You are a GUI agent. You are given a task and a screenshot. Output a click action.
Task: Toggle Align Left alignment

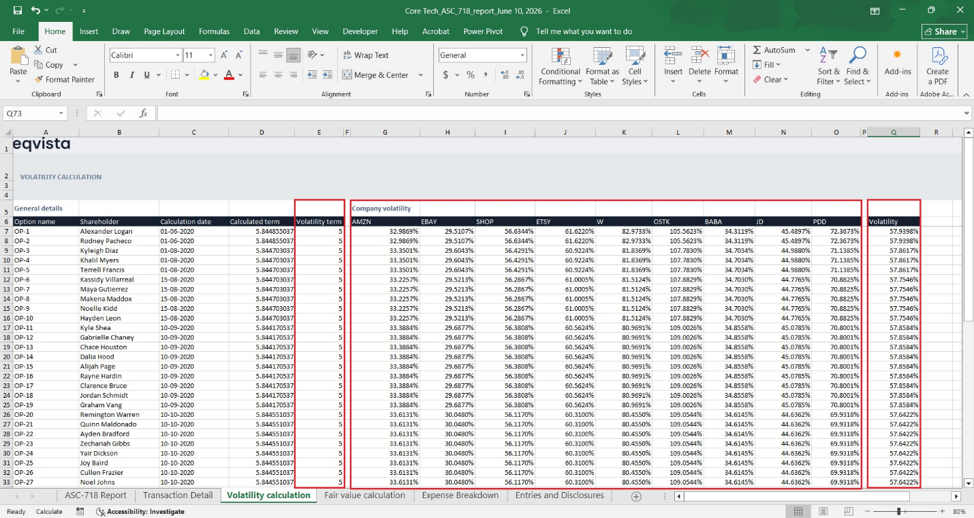click(x=263, y=75)
